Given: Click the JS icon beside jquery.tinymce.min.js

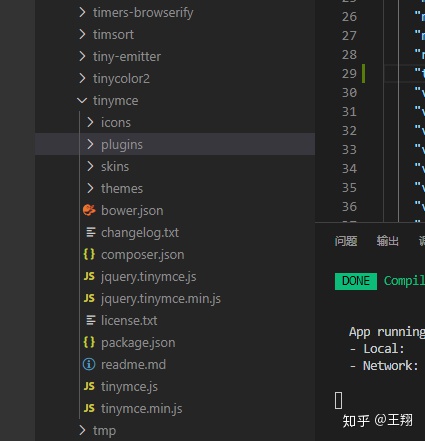Looking at the screenshot, I should tap(89, 298).
